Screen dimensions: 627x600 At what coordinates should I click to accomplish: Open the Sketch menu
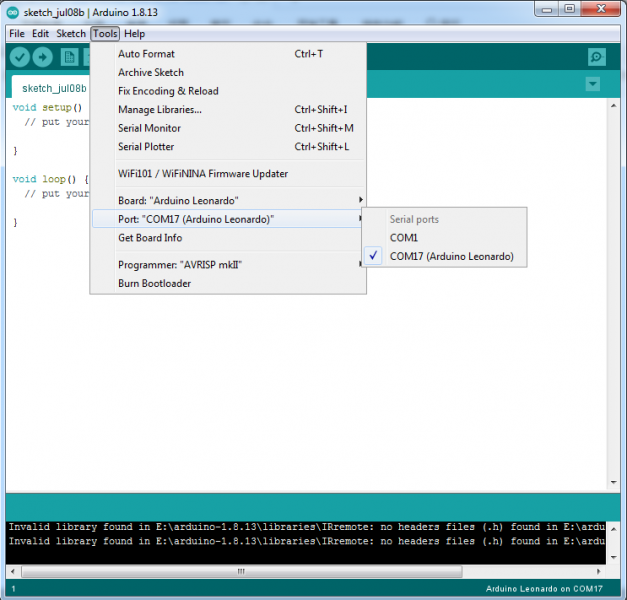point(71,34)
